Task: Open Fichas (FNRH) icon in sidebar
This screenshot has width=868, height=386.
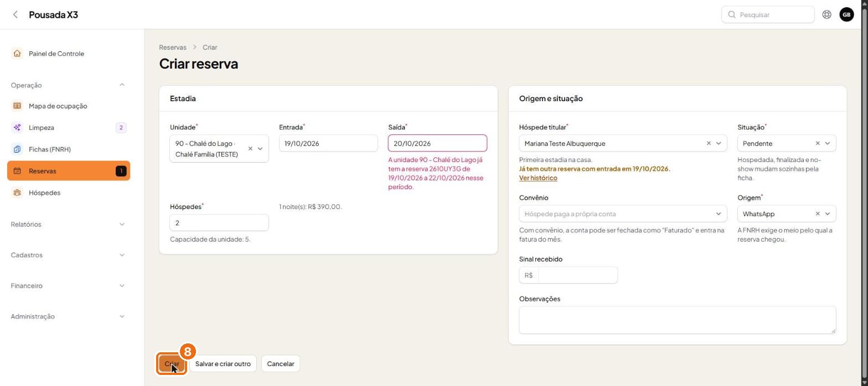Action: coord(17,149)
